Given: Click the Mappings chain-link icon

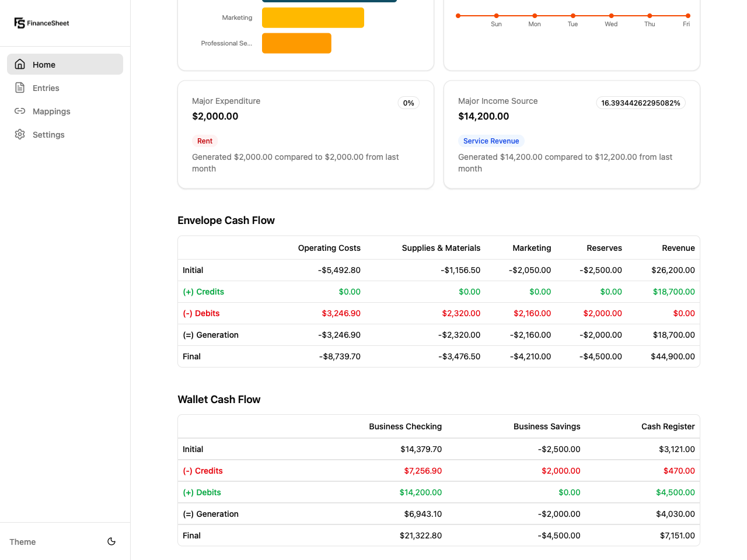Looking at the screenshot, I should pyautogui.click(x=20, y=111).
